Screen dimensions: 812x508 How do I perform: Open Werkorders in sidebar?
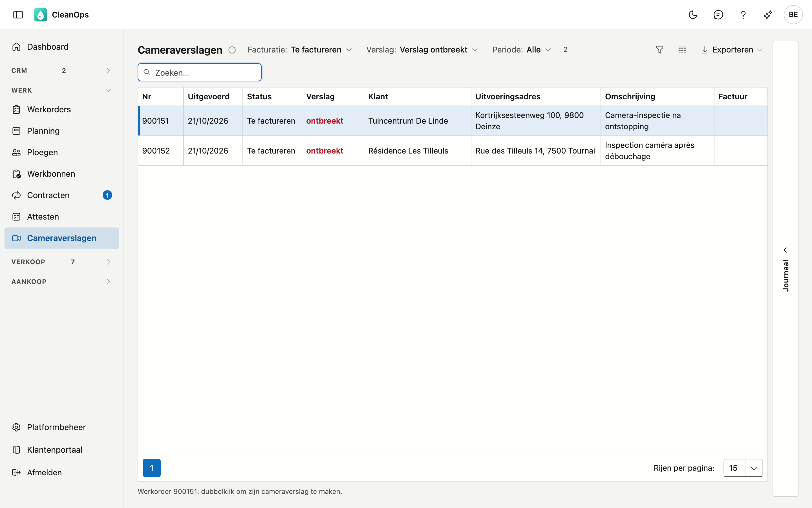pos(61,110)
